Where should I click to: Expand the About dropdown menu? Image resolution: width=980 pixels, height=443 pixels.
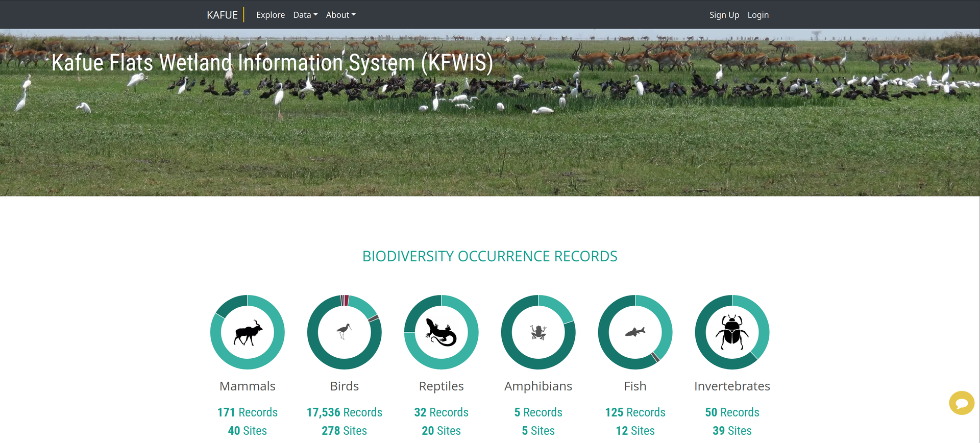coord(340,15)
